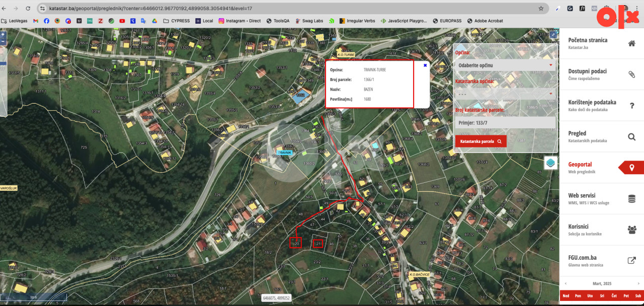This screenshot has height=306, width=644.
Task: Click the magnifier icon for Pregled
Action: [631, 137]
